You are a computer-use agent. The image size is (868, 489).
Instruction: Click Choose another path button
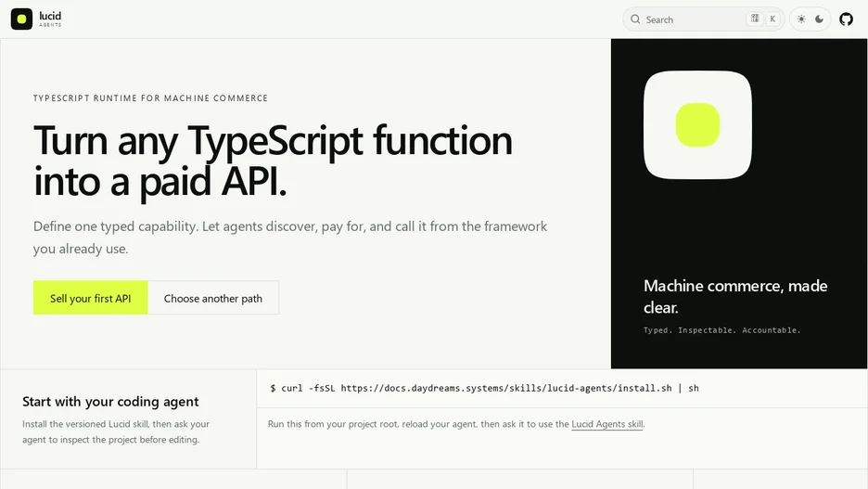click(x=213, y=298)
